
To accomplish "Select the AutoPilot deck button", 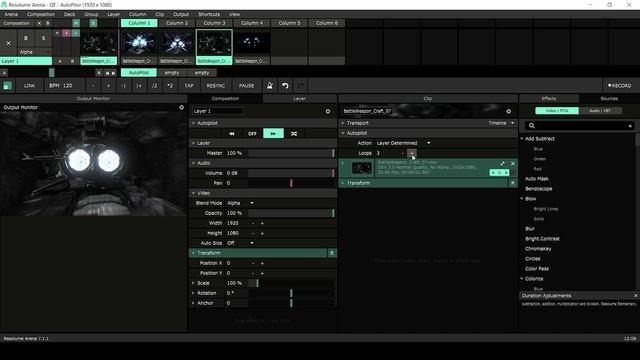I will [x=139, y=73].
